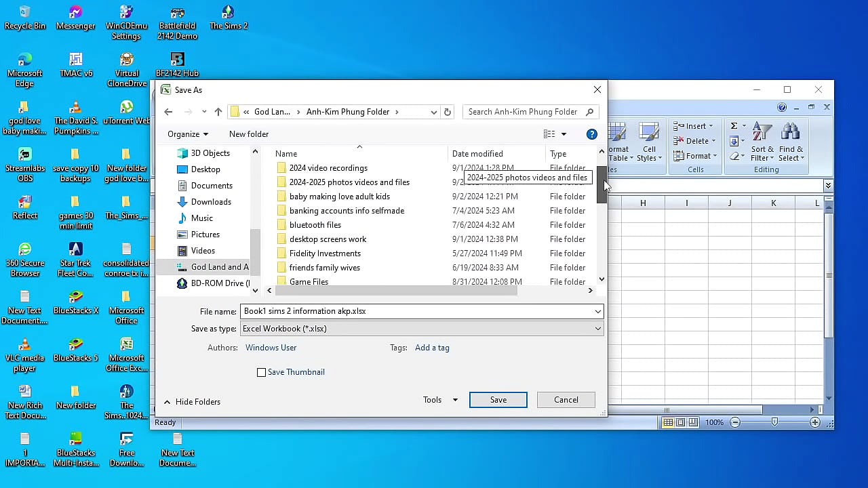Open the Organize dropdown menu

click(x=188, y=134)
